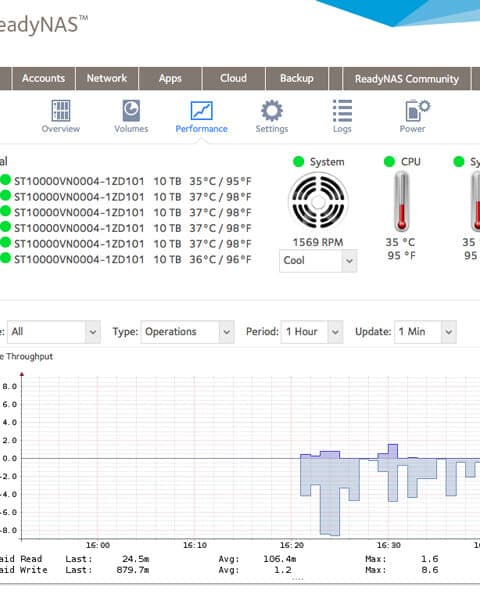The image size is (480, 596).
Task: Click the disk row showing 35°C / 95°F
Action: tap(126, 181)
